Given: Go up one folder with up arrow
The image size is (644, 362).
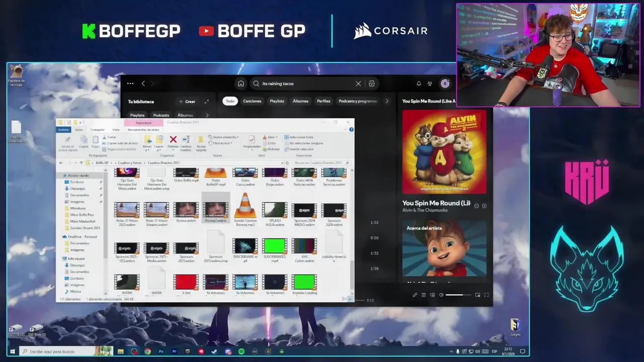Looking at the screenshot, I should coord(81,163).
